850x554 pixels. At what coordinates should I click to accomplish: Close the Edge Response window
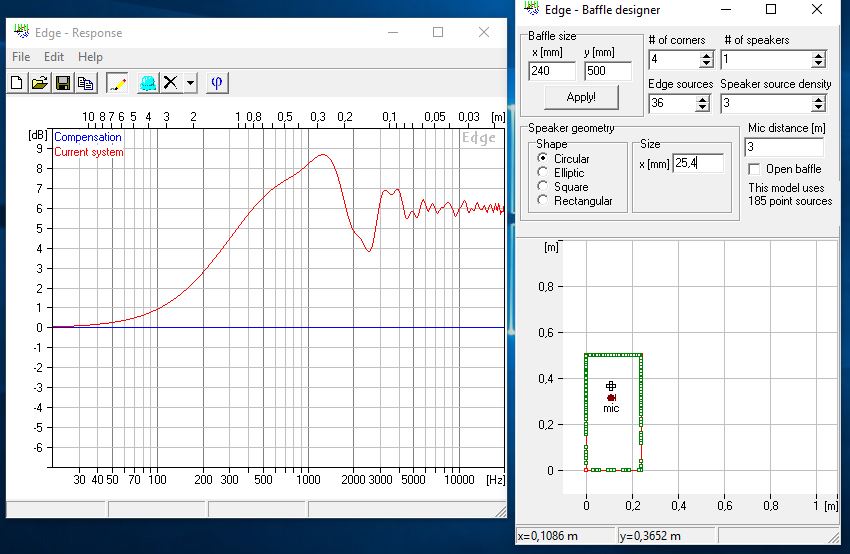484,33
